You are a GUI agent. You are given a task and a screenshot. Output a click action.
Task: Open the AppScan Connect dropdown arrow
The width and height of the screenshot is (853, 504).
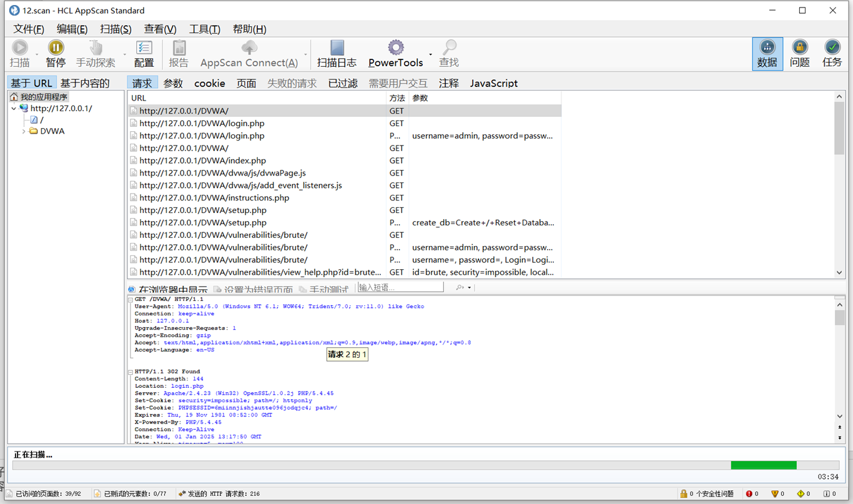coord(305,54)
